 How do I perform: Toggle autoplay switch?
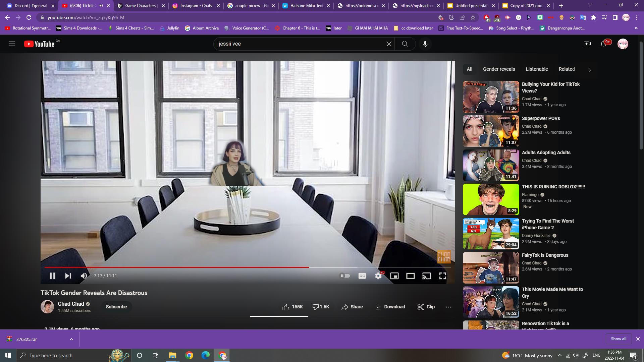345,276
